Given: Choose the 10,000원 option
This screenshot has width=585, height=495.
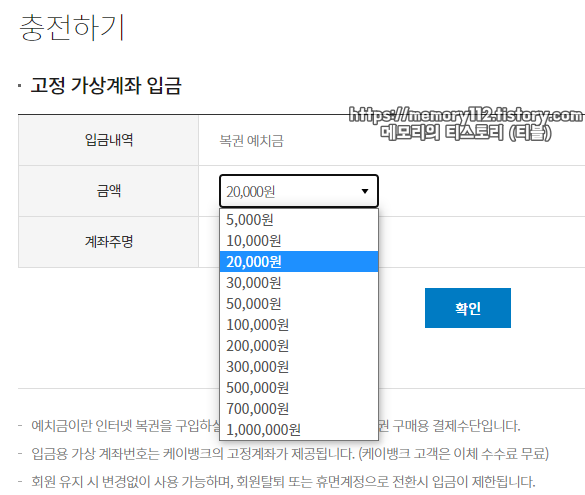Looking at the screenshot, I should point(299,241).
